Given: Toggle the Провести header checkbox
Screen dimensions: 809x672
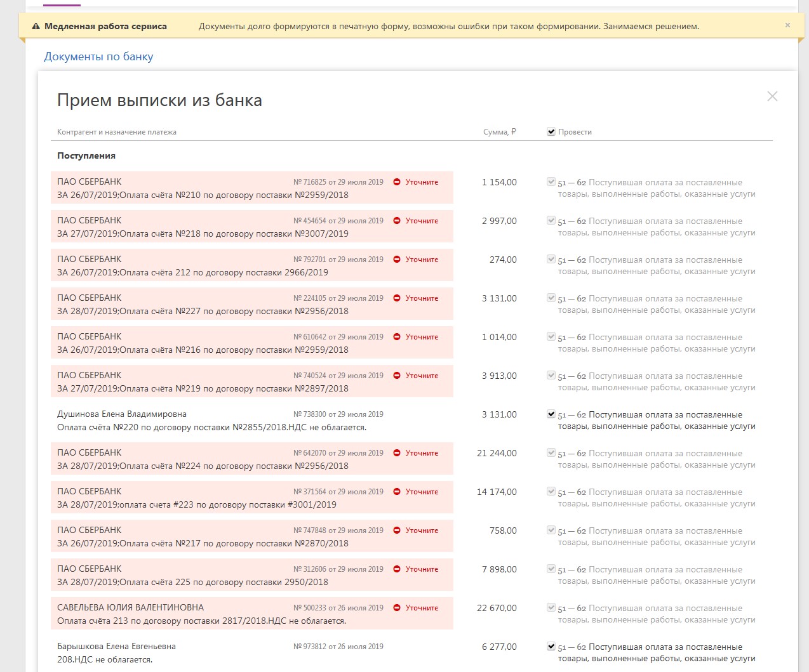Looking at the screenshot, I should 551,132.
